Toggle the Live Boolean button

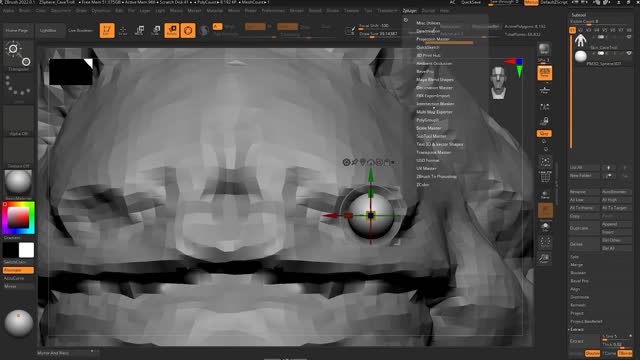click(x=80, y=30)
